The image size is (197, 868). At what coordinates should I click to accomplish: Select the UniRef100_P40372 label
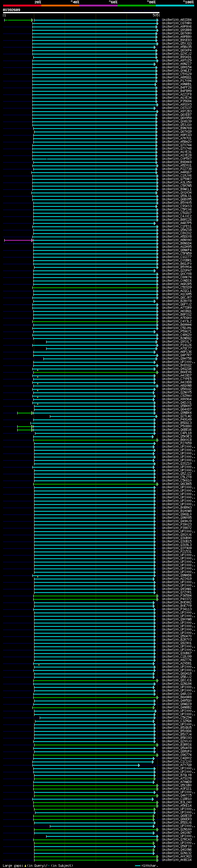tap(177, 599)
